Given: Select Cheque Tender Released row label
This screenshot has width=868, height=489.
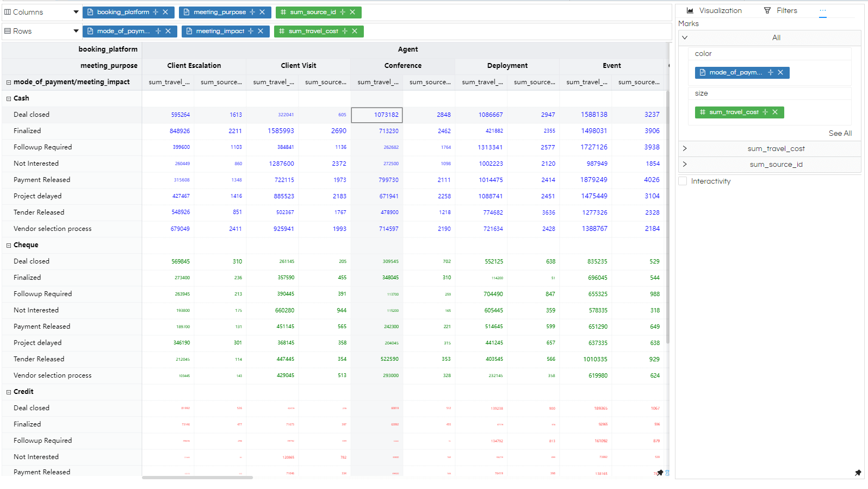Looking at the screenshot, I should click(39, 359).
